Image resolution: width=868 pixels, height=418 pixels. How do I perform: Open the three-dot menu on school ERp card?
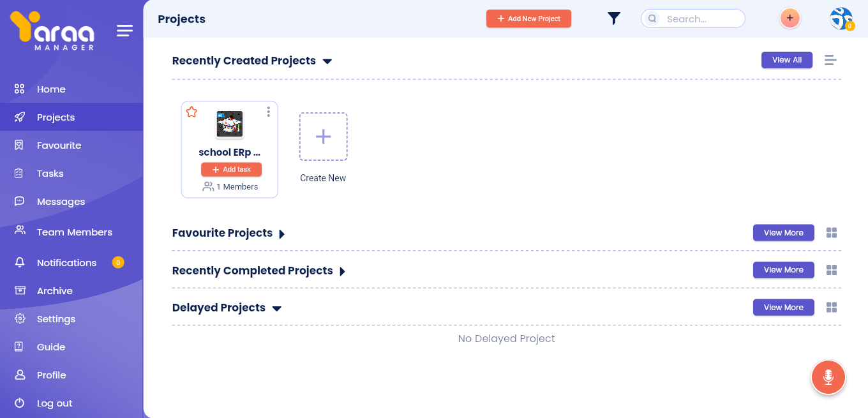[x=268, y=112]
